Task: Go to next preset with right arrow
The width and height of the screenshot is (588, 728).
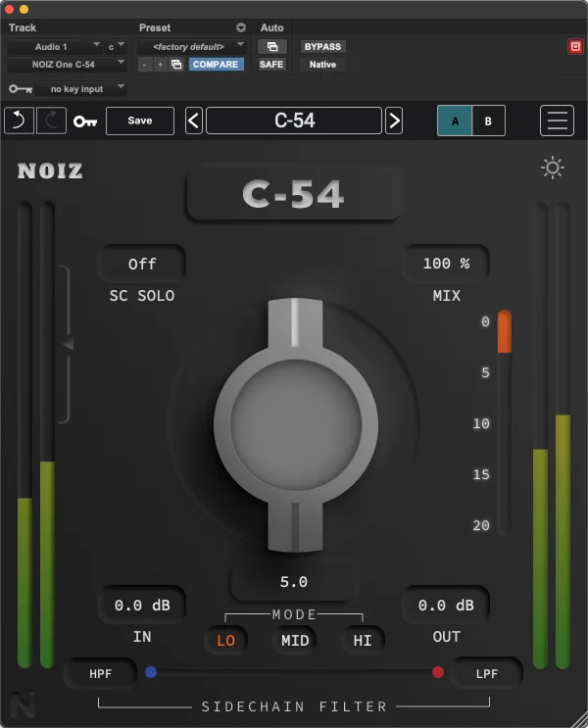Action: coord(394,121)
